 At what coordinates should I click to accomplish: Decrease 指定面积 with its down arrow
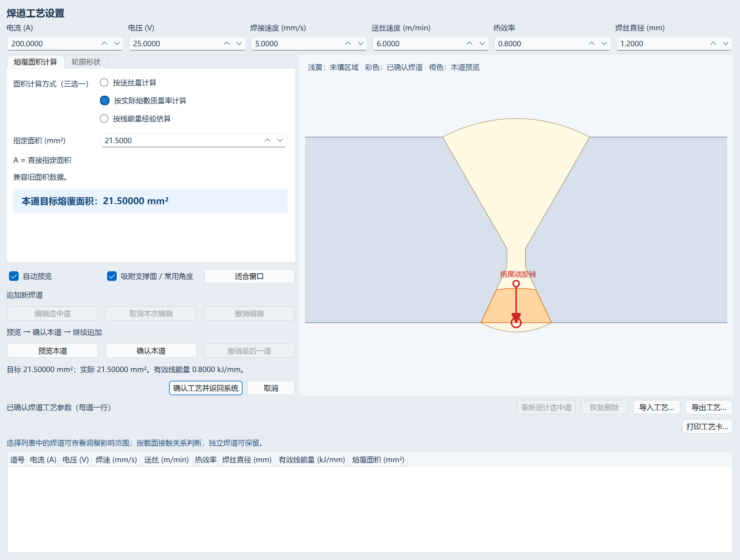click(280, 140)
